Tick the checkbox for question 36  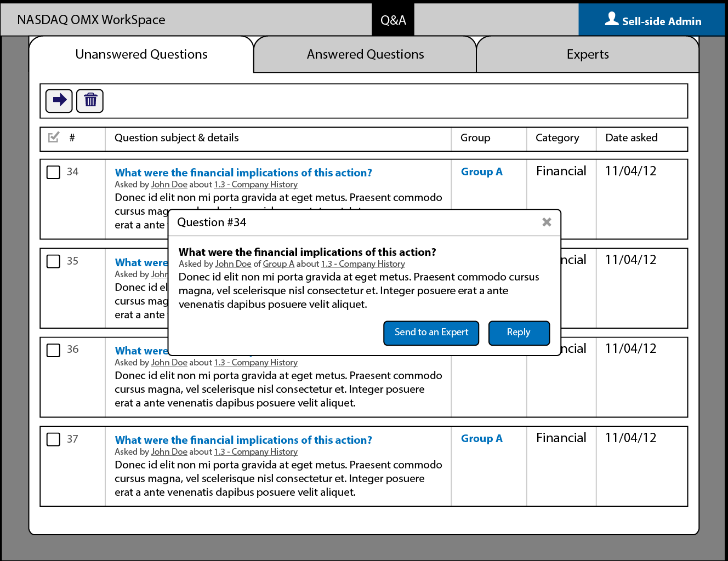pos(53,350)
